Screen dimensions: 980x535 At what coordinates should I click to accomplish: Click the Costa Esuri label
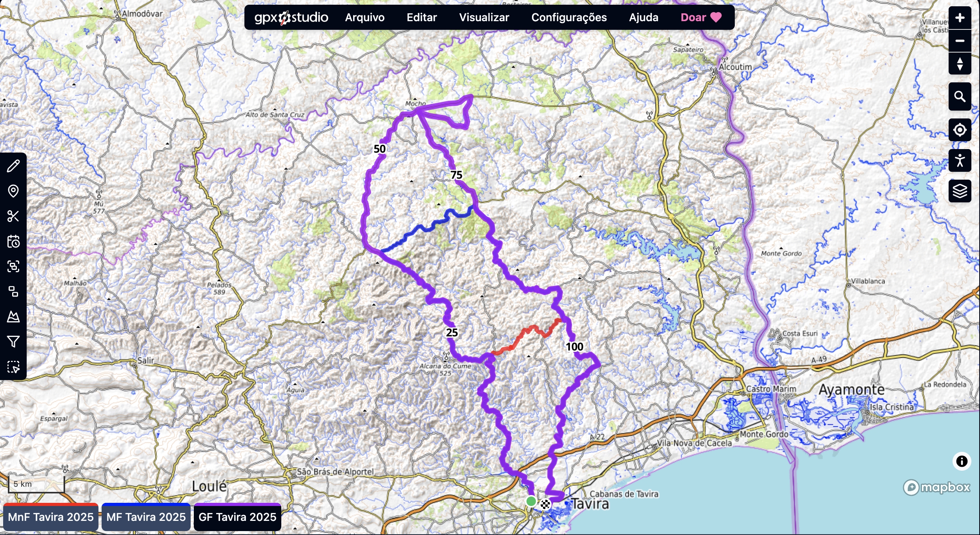click(x=800, y=333)
